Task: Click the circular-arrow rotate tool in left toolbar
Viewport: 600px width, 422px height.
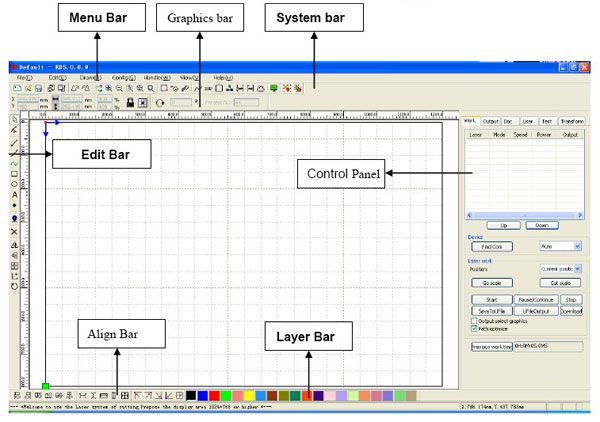Action: 14,286
